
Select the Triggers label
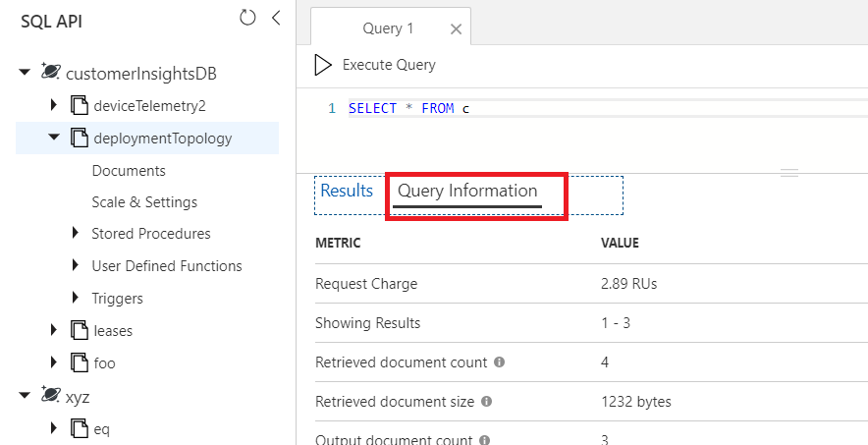point(118,299)
